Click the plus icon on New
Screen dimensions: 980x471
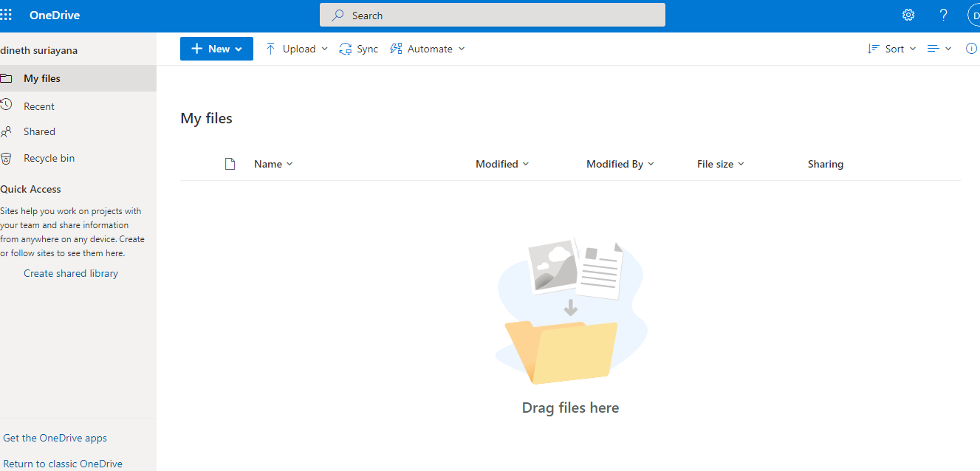point(196,49)
